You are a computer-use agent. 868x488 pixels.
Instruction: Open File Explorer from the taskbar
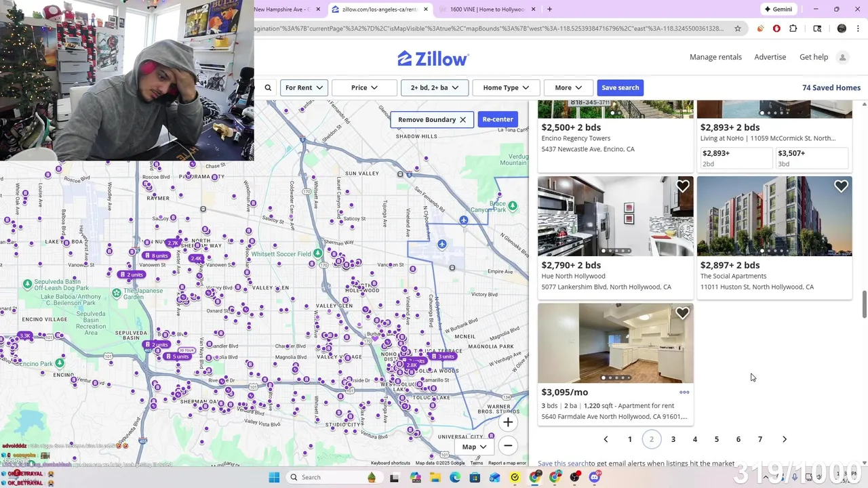[x=435, y=477]
